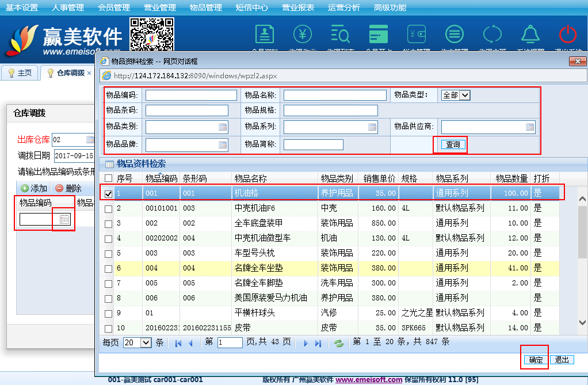Click the green refresh icon in pagination bar
588x385 pixels.
339,343
